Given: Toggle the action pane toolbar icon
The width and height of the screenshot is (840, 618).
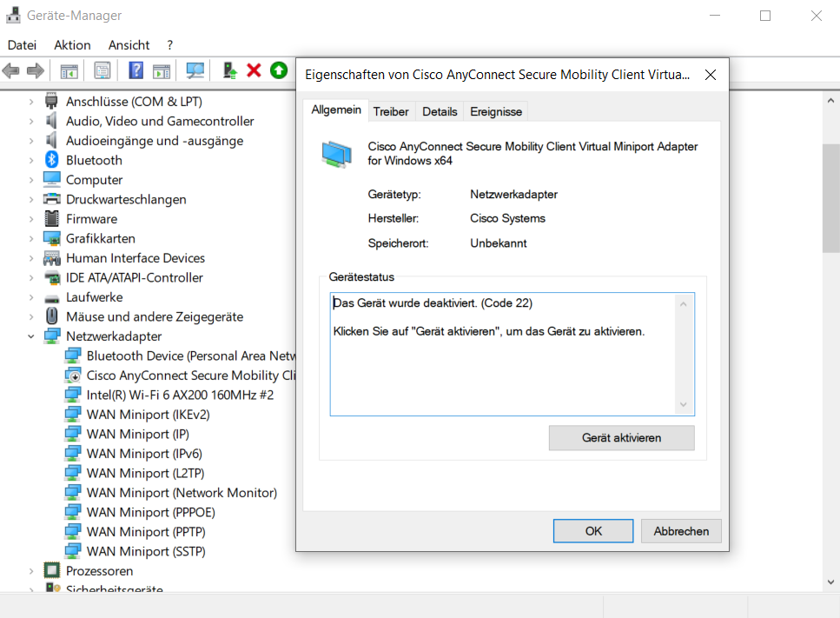Looking at the screenshot, I should (x=162, y=70).
